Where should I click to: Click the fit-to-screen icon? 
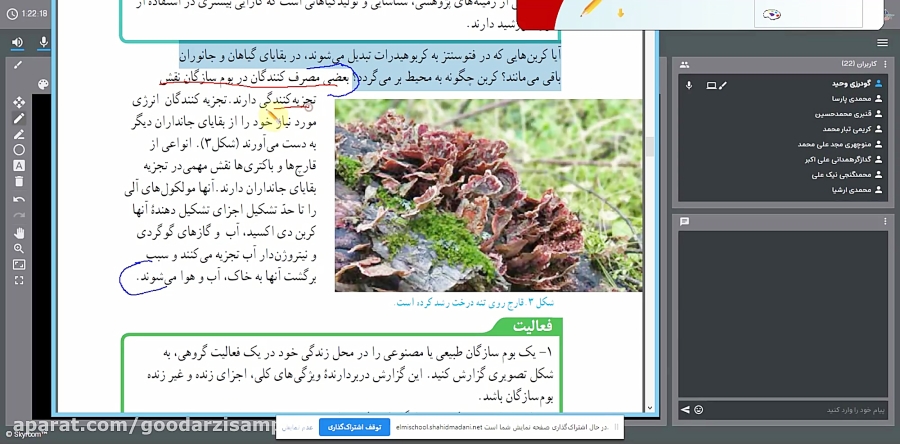click(19, 264)
